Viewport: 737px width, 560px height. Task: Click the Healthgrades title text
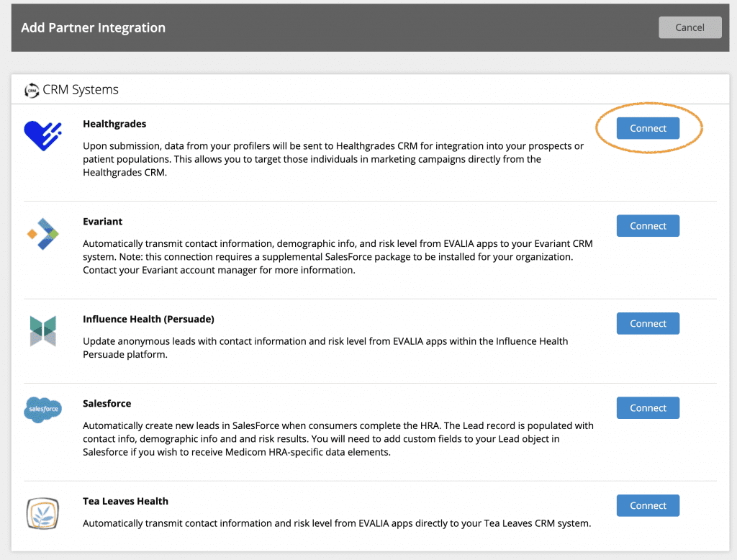(114, 124)
